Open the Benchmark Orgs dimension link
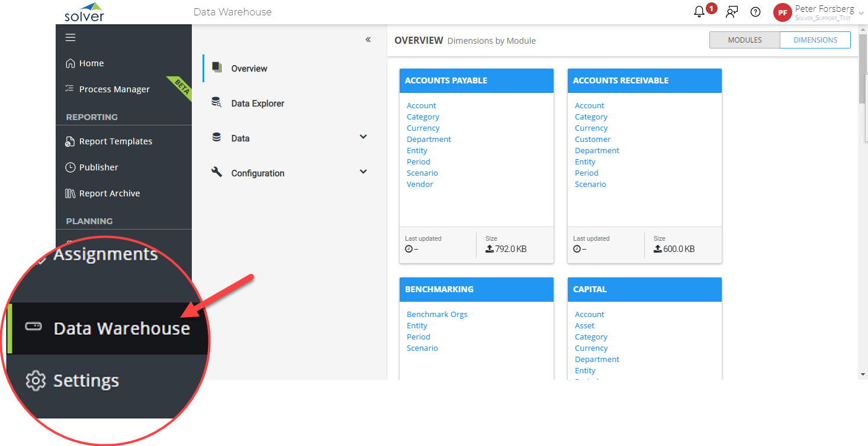This screenshot has width=868, height=446. [x=437, y=315]
